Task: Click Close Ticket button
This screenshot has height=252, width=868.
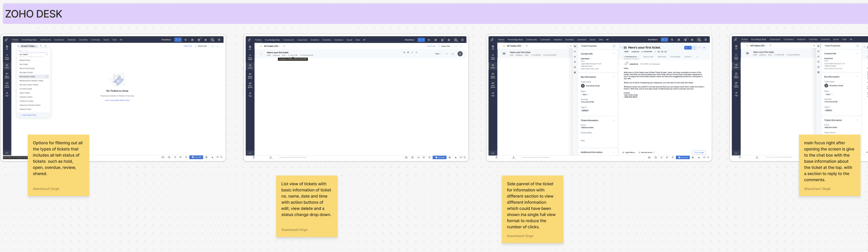Action: pyautogui.click(x=699, y=152)
